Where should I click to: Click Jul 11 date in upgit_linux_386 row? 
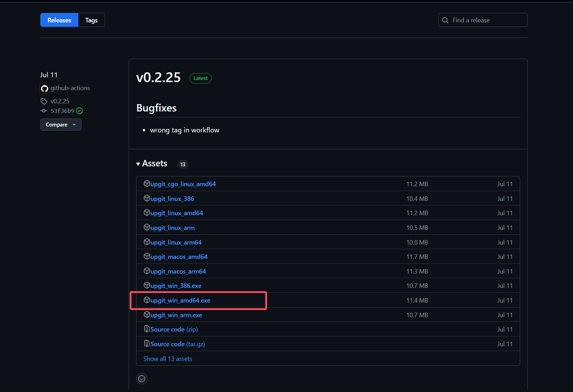pos(505,199)
